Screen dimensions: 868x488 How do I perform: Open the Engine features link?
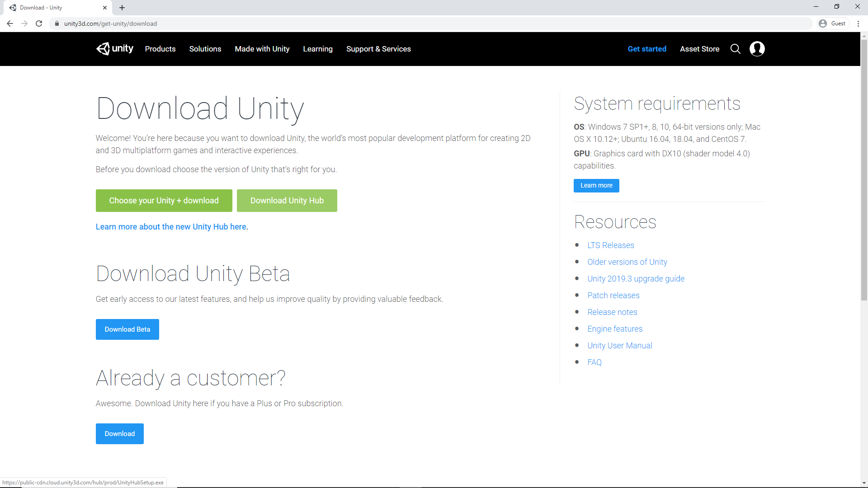[615, 329]
